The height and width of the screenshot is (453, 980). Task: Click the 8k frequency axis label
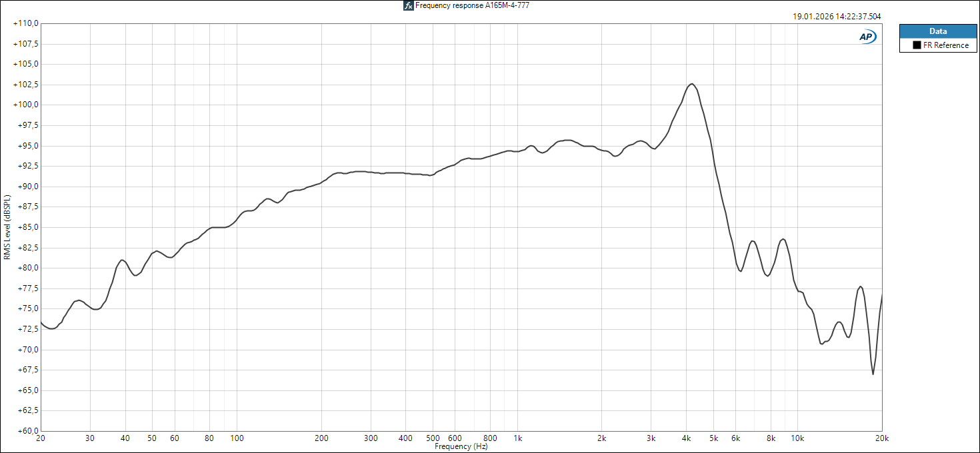tap(771, 438)
